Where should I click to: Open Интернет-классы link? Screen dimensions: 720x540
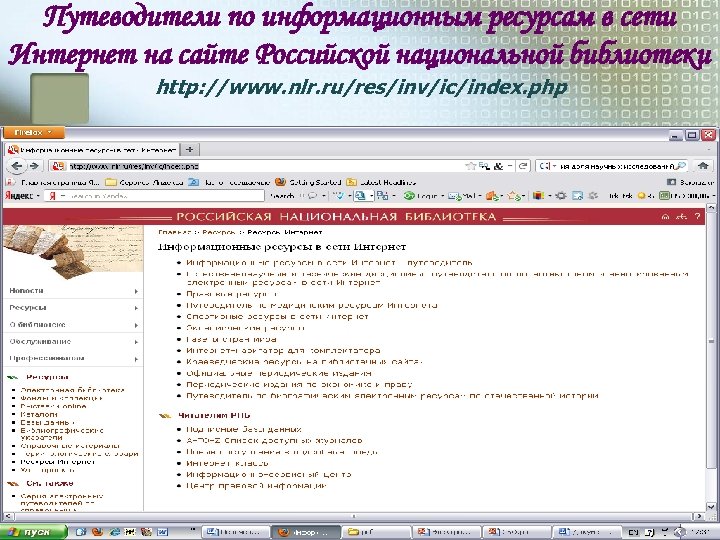227,463
